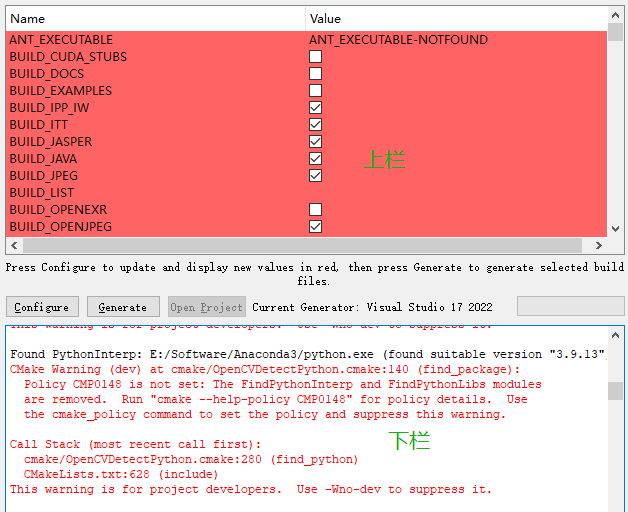Click the Name column header
The height and width of the screenshot is (512, 628).
156,19
